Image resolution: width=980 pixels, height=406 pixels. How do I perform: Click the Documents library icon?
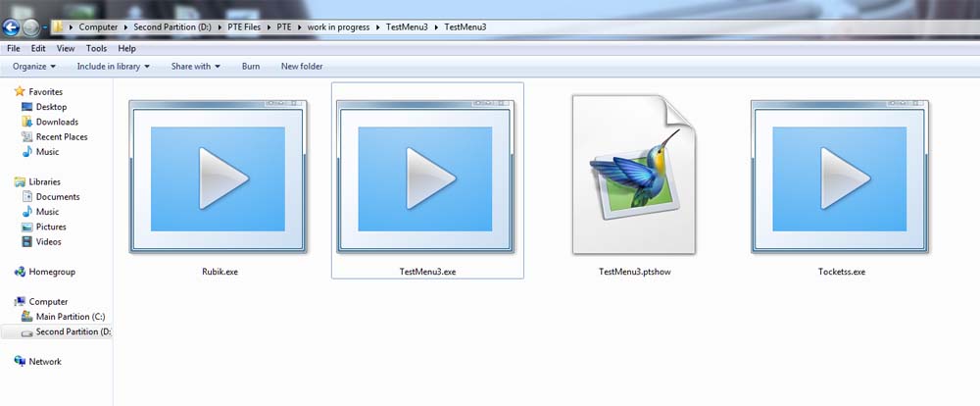26,196
